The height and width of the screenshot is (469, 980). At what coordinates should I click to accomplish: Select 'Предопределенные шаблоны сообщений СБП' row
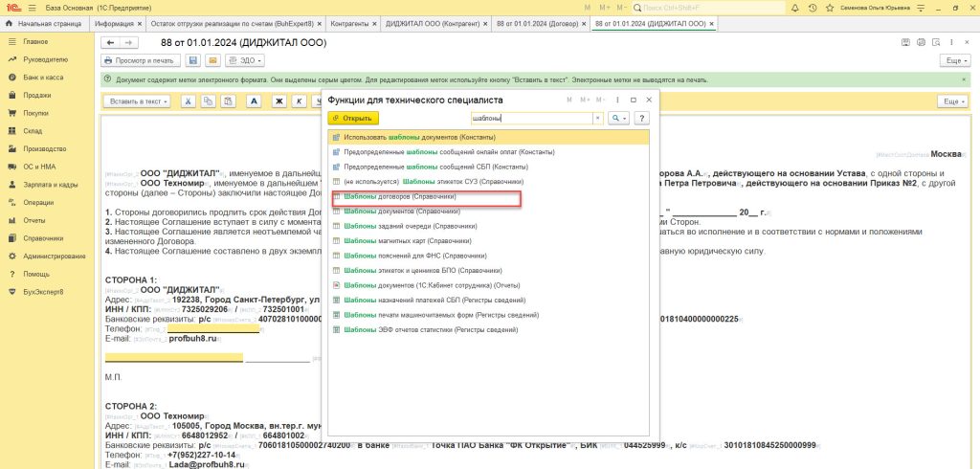click(x=489, y=167)
